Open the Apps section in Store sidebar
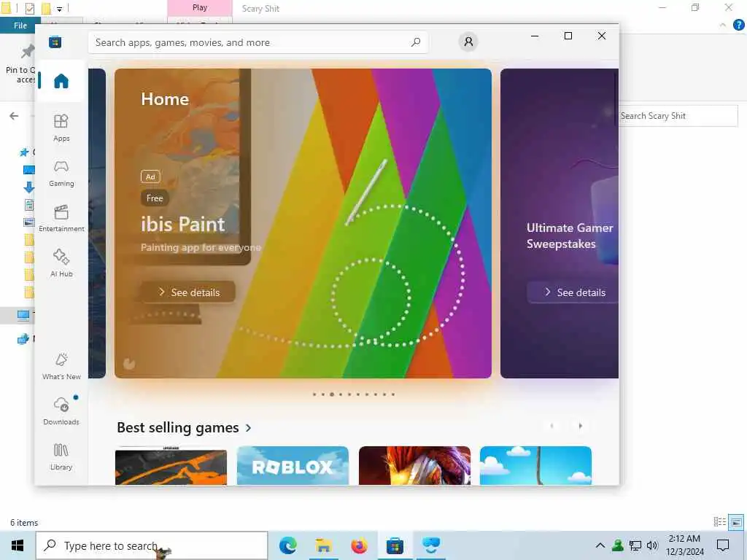This screenshot has height=560, width=747. [61, 128]
